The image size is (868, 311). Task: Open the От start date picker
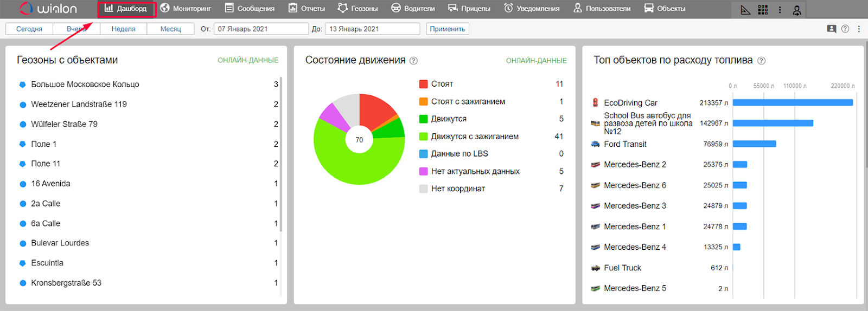pyautogui.click(x=261, y=29)
